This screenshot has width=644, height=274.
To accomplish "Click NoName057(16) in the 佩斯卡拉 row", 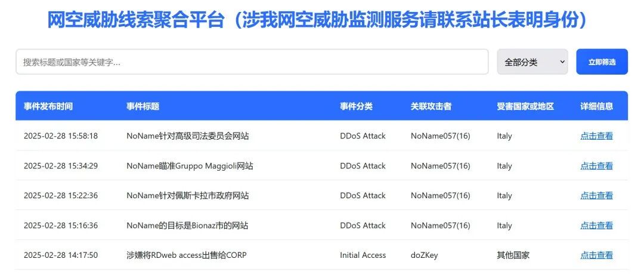I will point(440,195).
